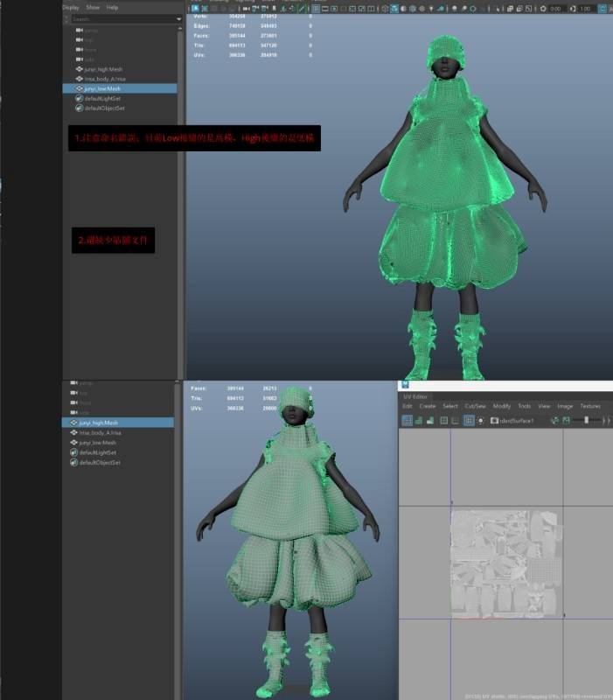The width and height of the screenshot is (613, 700).
Task: Click the standardSurface1 texture image icon
Action: point(494,421)
